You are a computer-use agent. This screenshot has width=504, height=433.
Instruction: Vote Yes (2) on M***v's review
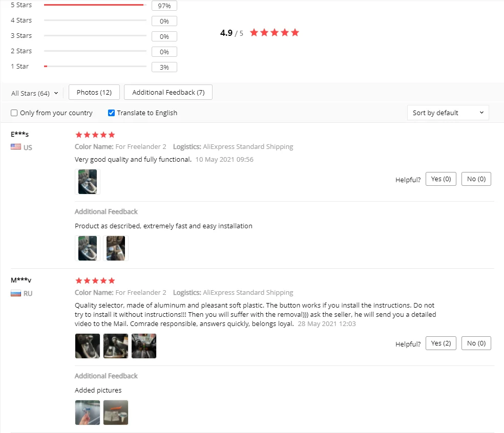[x=440, y=343]
